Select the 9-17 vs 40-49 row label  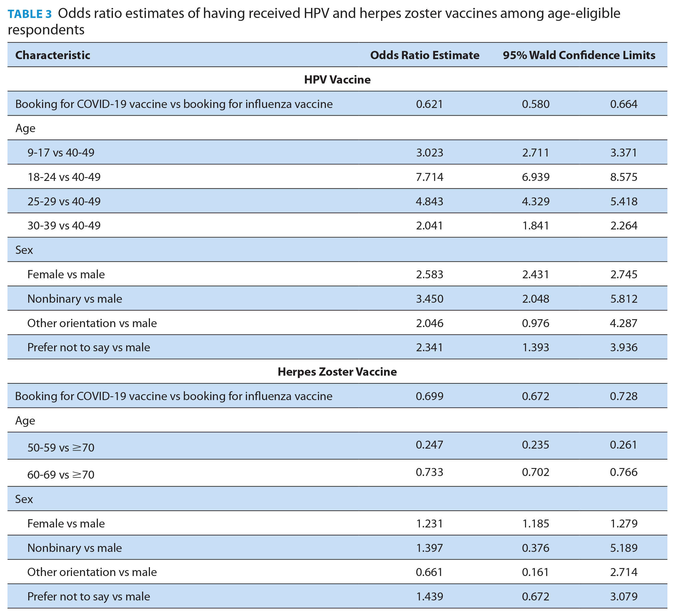[x=61, y=153]
